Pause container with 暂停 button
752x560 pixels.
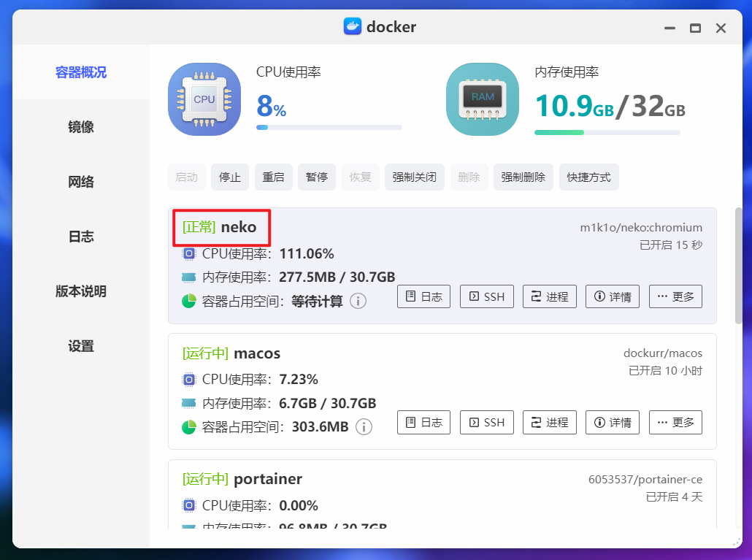point(317,177)
